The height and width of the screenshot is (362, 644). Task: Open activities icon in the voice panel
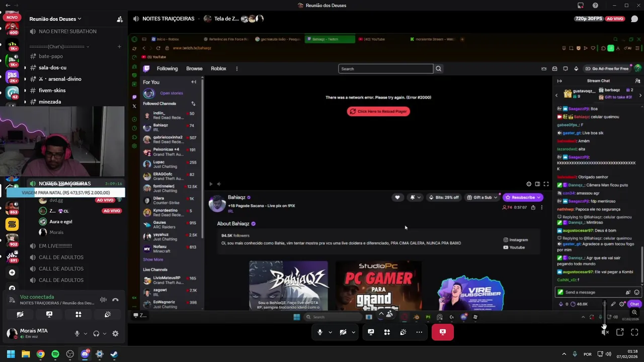coord(78,315)
